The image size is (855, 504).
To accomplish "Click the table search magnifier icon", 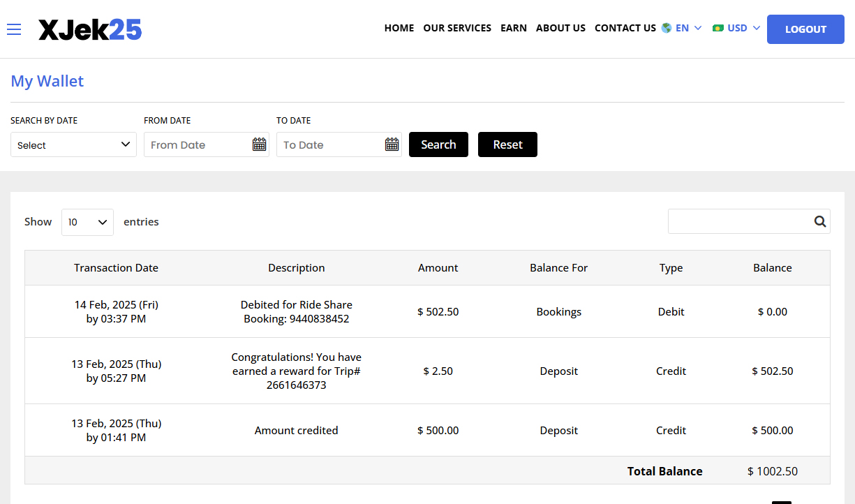I will pos(819,221).
